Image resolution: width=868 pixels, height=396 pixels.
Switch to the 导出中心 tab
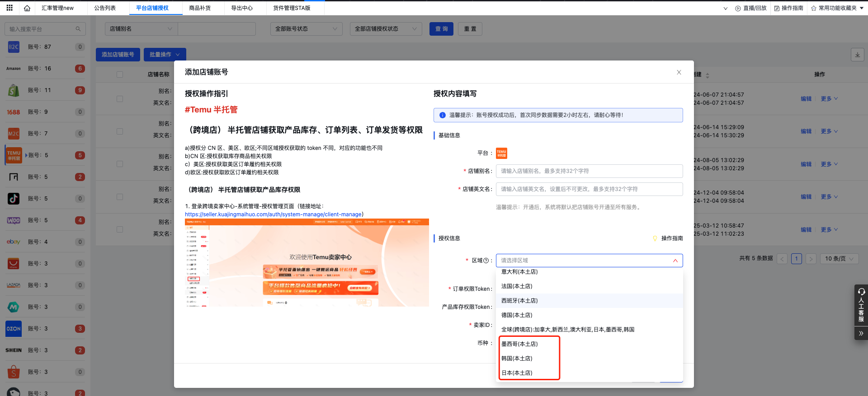tap(242, 8)
